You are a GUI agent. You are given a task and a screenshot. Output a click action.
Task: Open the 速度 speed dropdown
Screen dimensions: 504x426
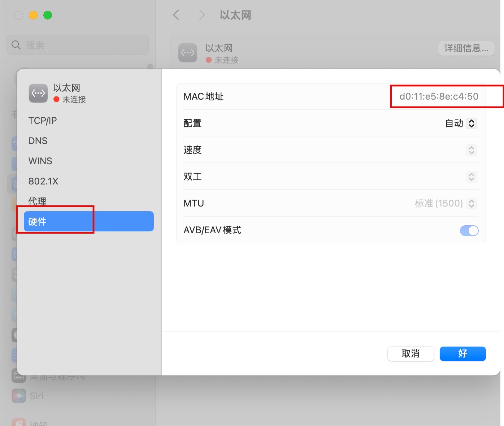click(471, 150)
